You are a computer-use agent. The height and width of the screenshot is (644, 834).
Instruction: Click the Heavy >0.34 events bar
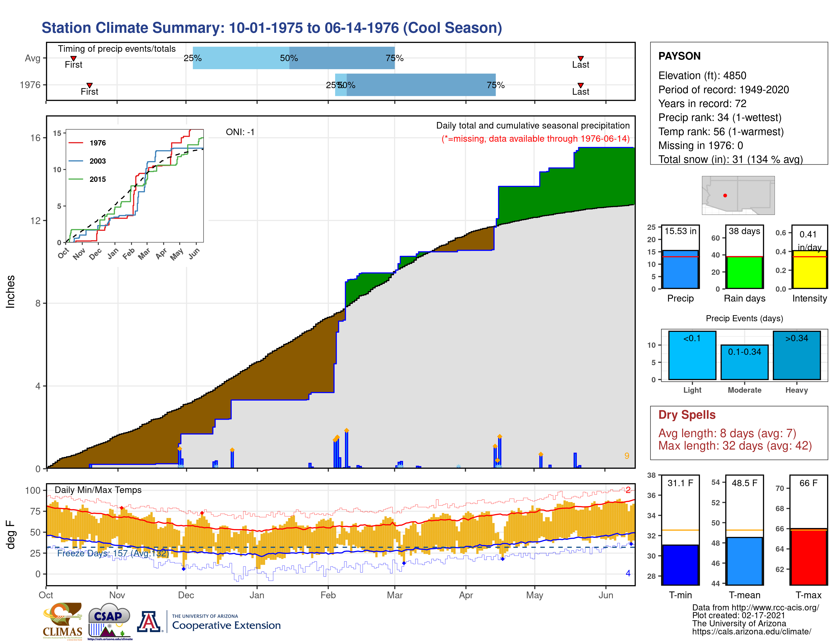tap(797, 355)
